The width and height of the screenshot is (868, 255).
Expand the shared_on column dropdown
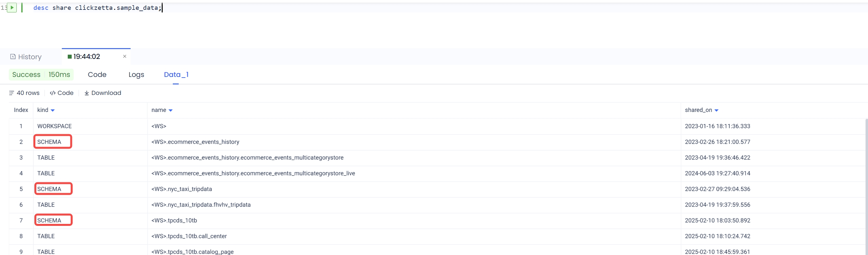716,111
